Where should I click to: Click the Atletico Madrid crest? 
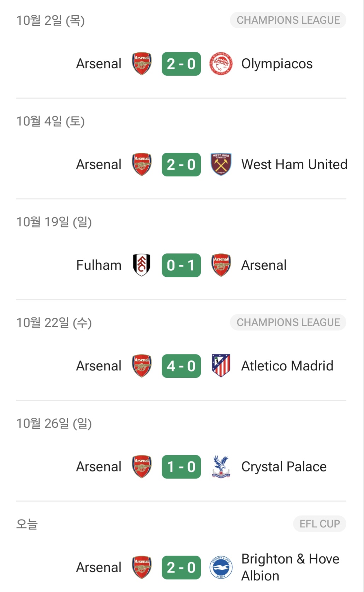tap(221, 366)
